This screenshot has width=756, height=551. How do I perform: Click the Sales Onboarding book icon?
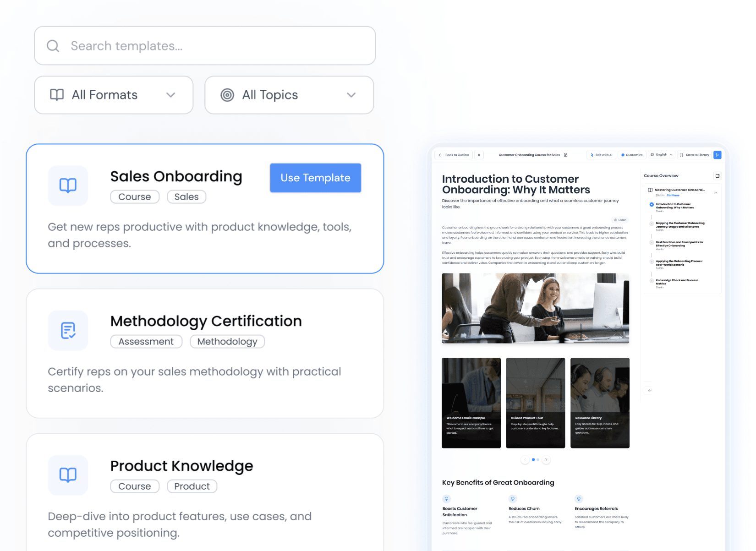[68, 185]
